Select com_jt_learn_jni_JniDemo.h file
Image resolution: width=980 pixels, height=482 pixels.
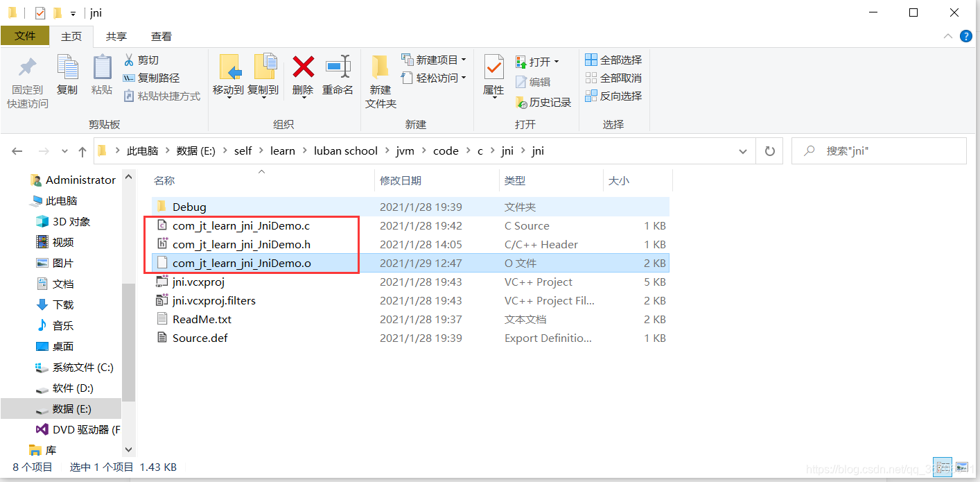pyautogui.click(x=410, y=244)
